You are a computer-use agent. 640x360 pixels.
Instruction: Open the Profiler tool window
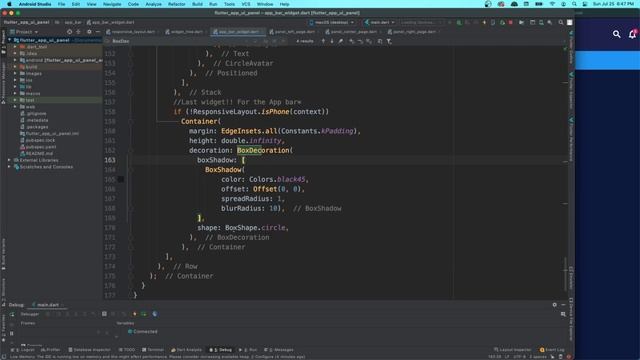pyautogui.click(x=51, y=350)
